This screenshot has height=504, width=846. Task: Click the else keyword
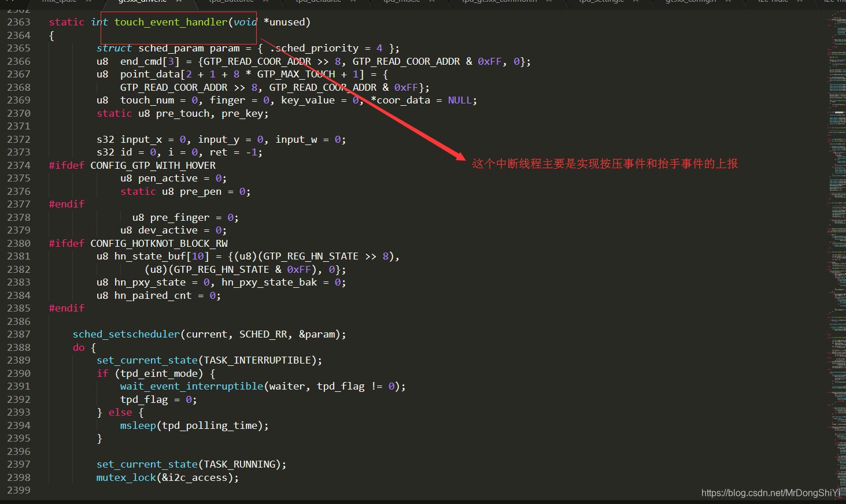click(x=120, y=412)
